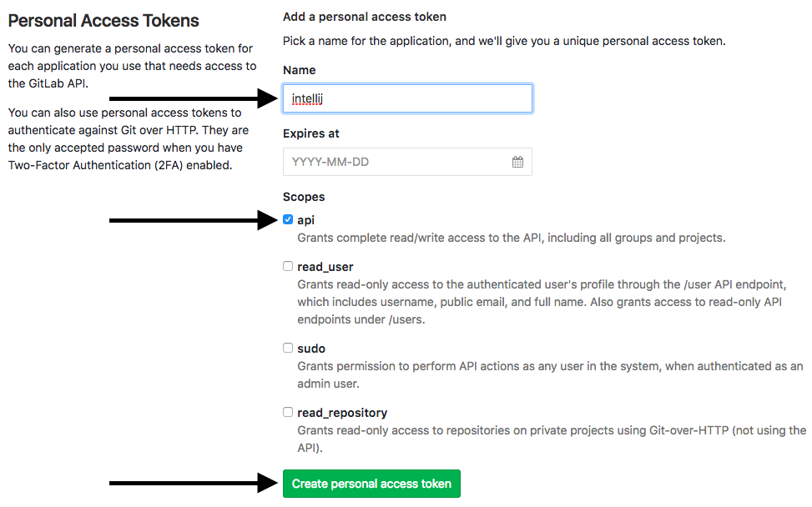
Task: Enable the read_user scope checkbox
Action: pyautogui.click(x=288, y=266)
